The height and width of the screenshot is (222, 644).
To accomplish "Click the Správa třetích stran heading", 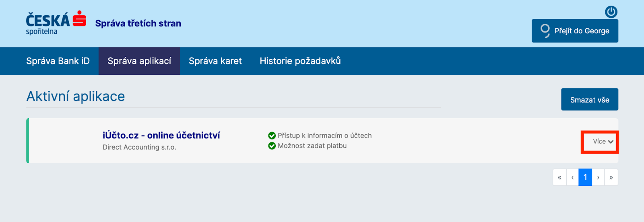I will coord(138,23).
